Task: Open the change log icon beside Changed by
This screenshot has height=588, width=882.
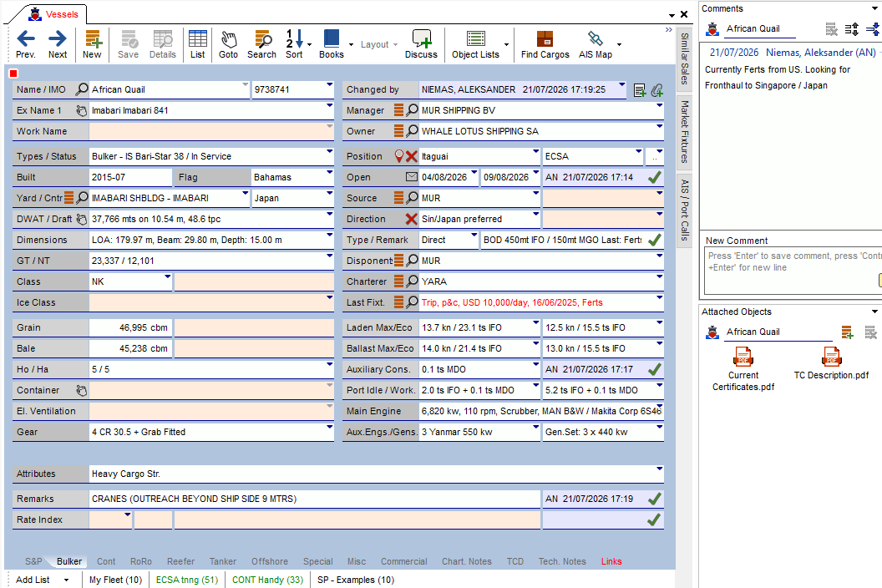Action: [x=640, y=90]
